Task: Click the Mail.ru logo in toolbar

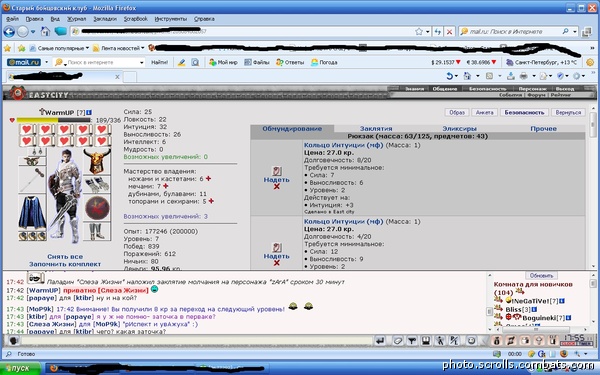Action: point(24,62)
